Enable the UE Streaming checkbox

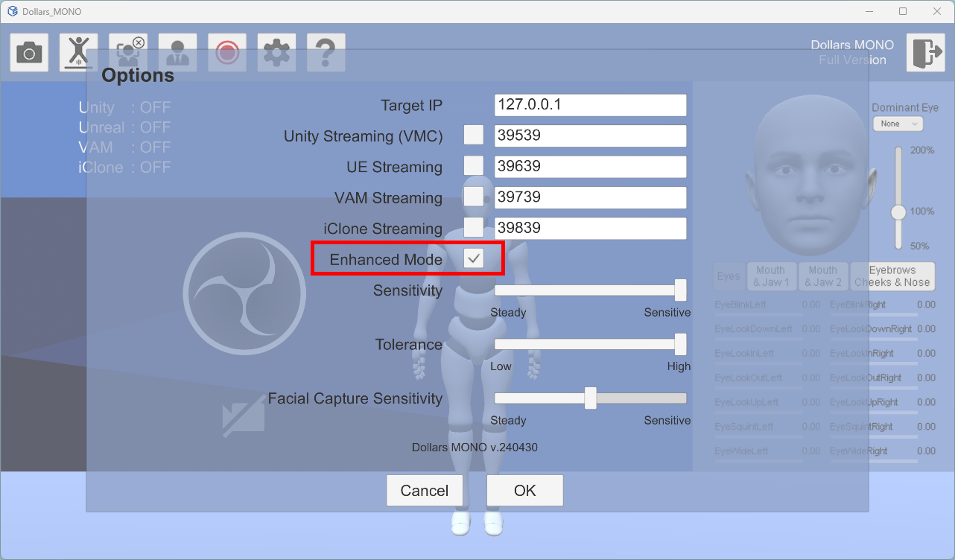click(474, 166)
